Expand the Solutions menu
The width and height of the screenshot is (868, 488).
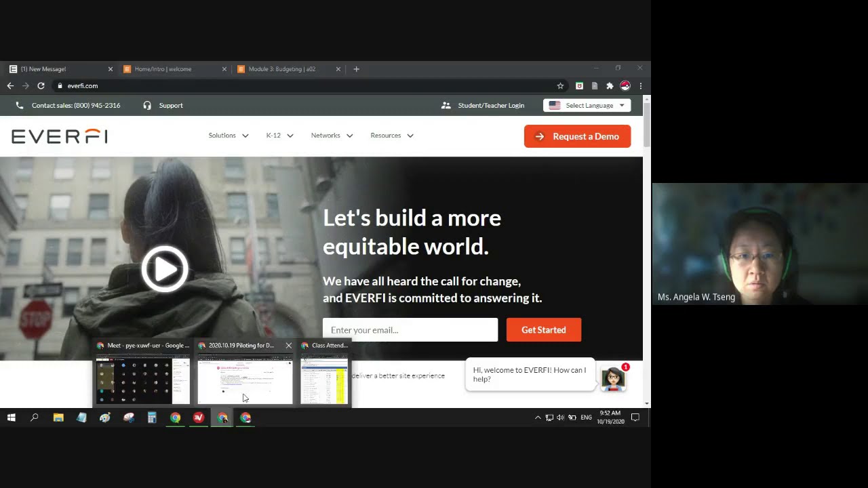tap(229, 136)
